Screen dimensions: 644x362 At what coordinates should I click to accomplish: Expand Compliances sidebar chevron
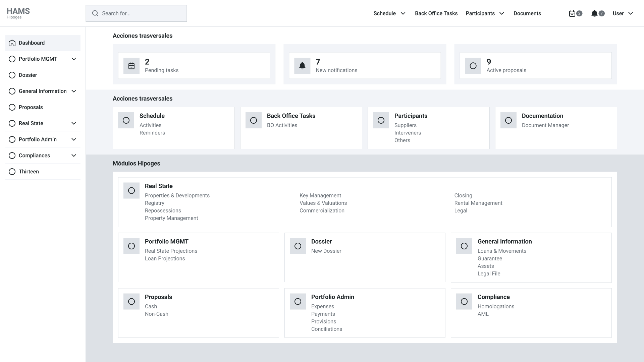(x=74, y=156)
